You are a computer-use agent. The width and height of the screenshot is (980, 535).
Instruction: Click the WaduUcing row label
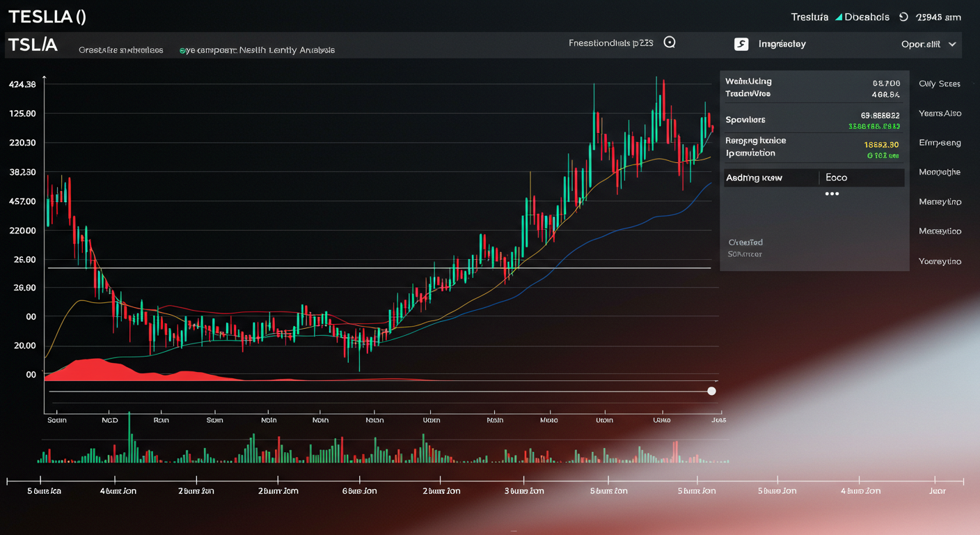(x=748, y=82)
